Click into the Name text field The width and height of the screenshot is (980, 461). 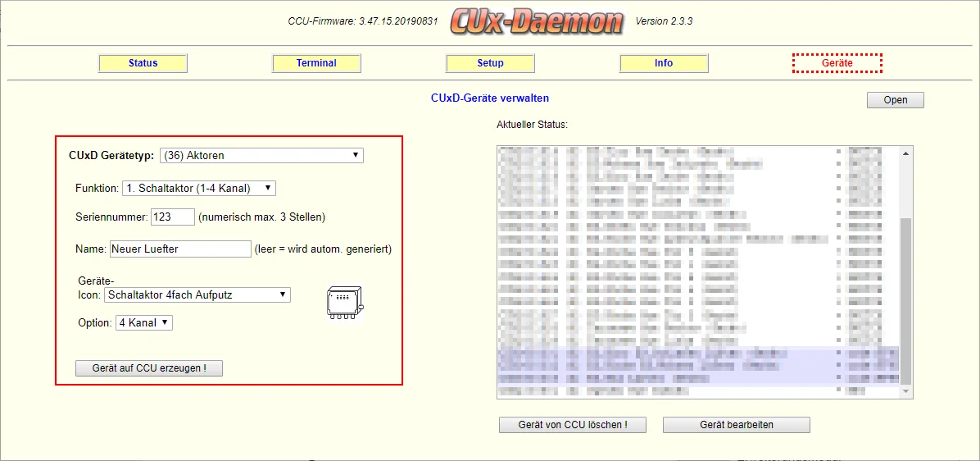pyautogui.click(x=180, y=249)
